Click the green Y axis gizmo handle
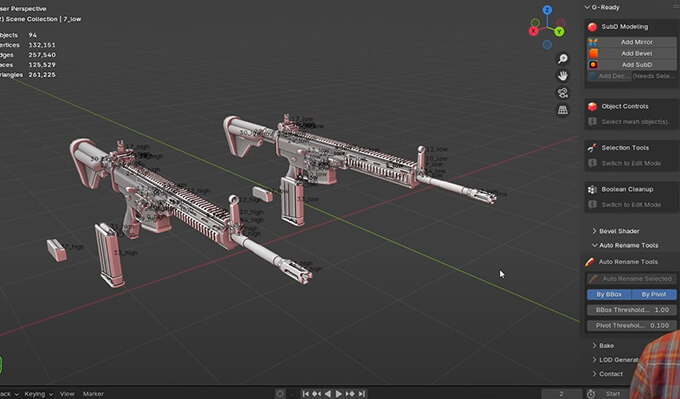Screen dimensions: 680x399 [x=559, y=31]
